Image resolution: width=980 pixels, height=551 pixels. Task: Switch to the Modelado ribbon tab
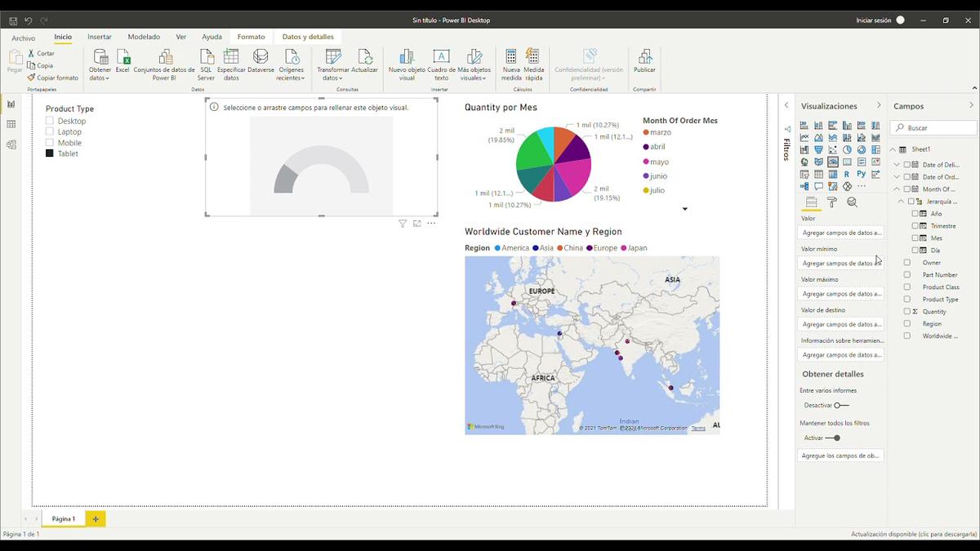click(144, 37)
